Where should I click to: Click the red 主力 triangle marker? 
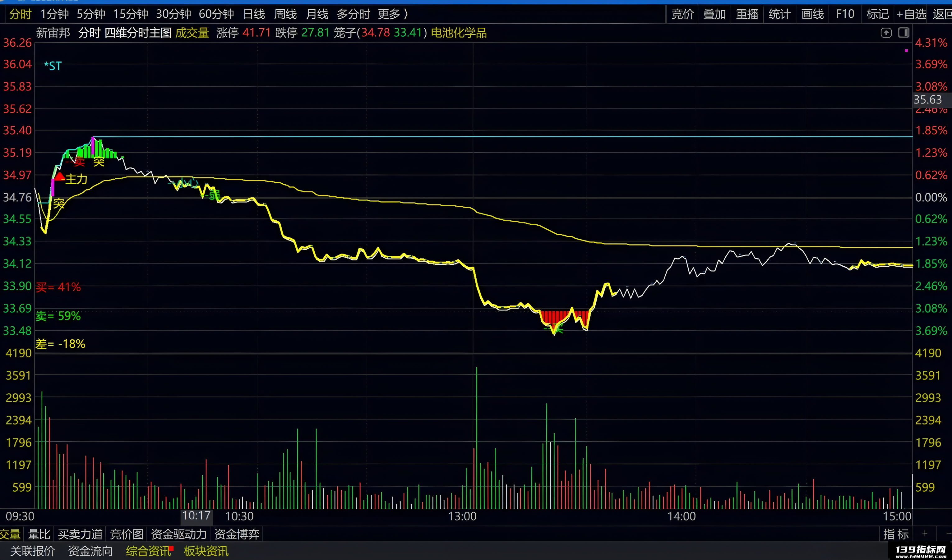tap(59, 176)
